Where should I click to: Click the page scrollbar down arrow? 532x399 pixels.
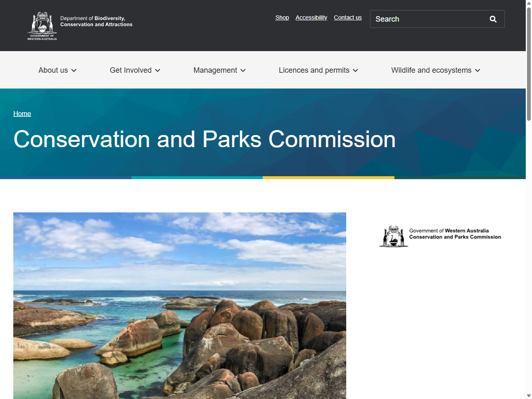pos(528,395)
